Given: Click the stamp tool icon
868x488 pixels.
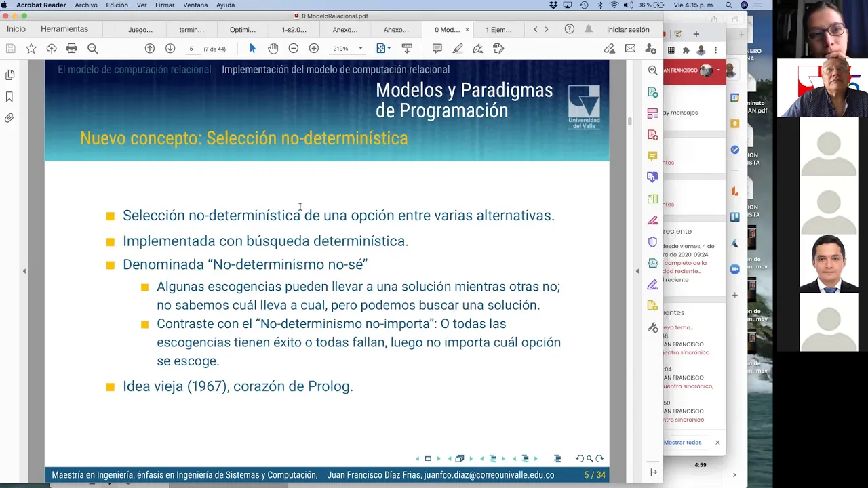Looking at the screenshot, I should point(498,48).
